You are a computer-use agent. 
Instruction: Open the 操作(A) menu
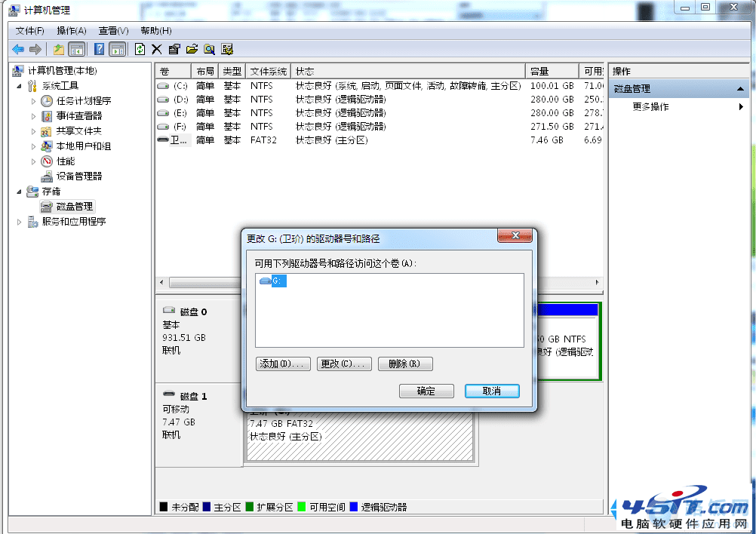tap(72, 31)
